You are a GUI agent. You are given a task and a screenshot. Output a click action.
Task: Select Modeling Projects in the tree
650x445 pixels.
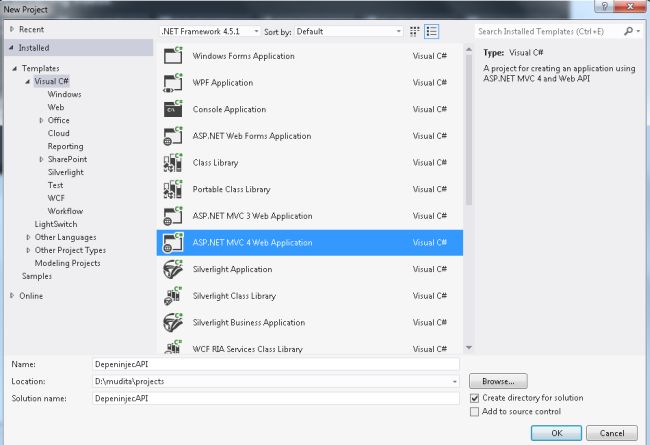67,263
